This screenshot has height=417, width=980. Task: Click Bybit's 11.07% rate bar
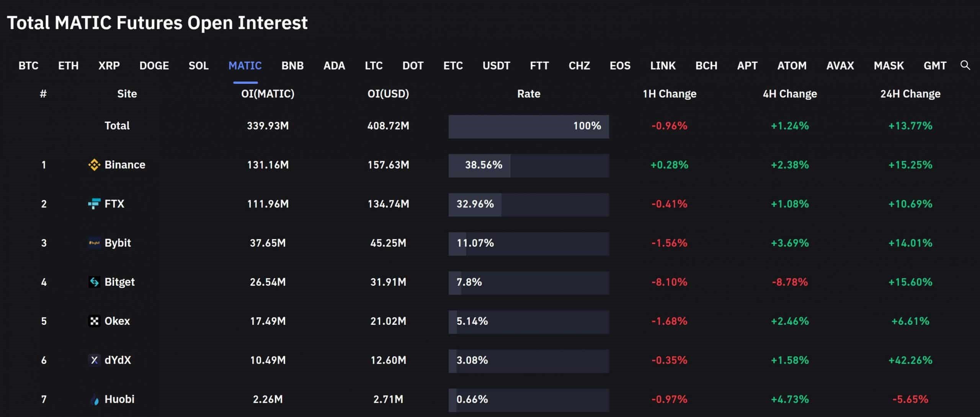(529, 244)
